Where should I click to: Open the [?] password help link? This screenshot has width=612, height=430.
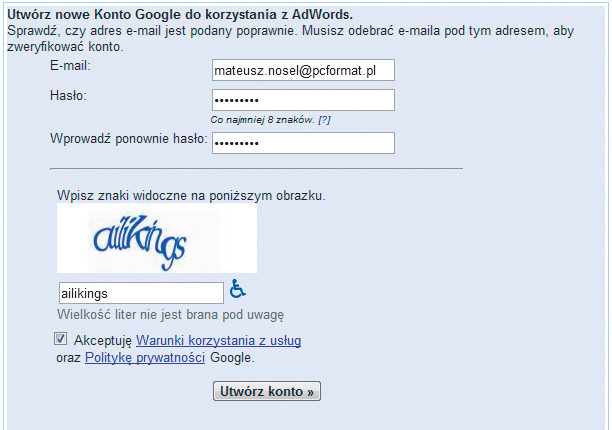[324, 120]
